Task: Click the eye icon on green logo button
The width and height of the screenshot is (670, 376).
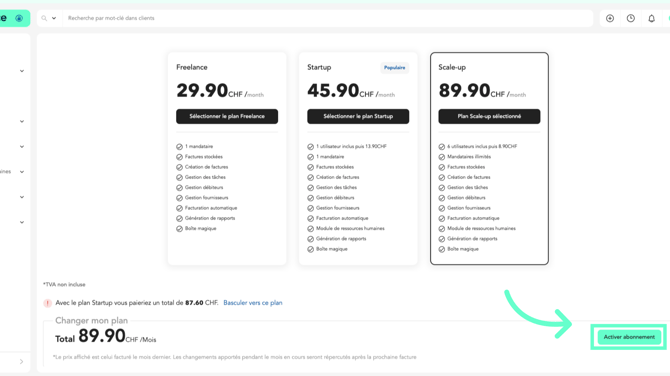Action: pyautogui.click(x=19, y=18)
